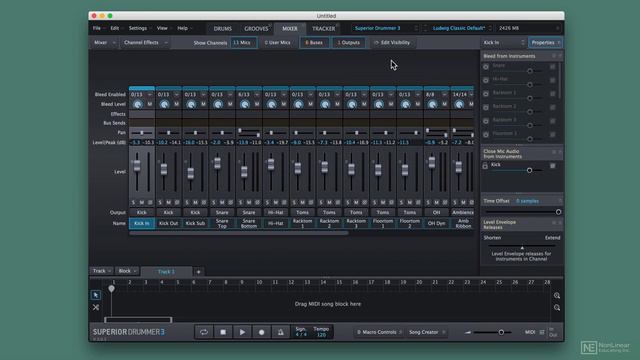Open the Song Creator panel
The width and height of the screenshot is (640, 360).
pyautogui.click(x=426, y=332)
